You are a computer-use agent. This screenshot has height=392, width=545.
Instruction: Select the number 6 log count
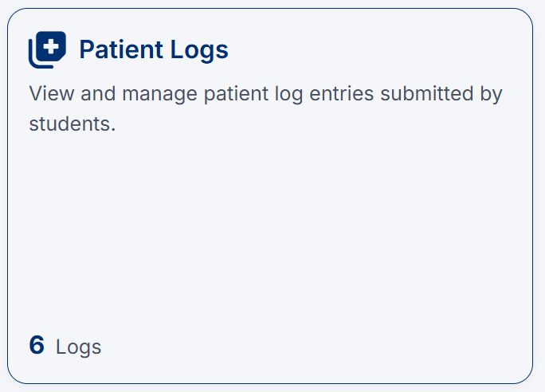coord(37,346)
